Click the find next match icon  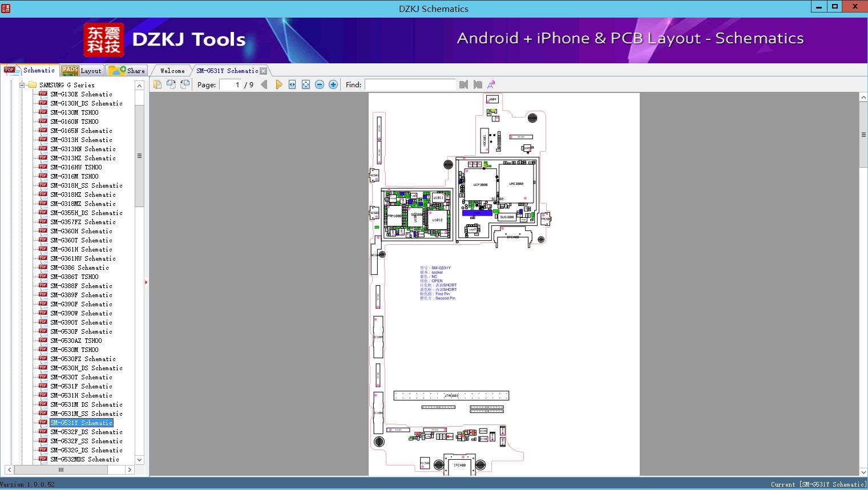tap(478, 84)
